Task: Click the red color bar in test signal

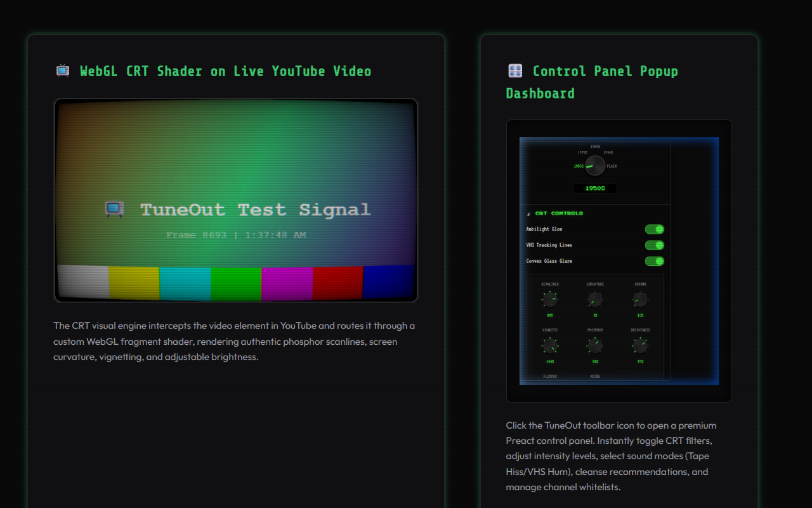Action: pos(338,283)
